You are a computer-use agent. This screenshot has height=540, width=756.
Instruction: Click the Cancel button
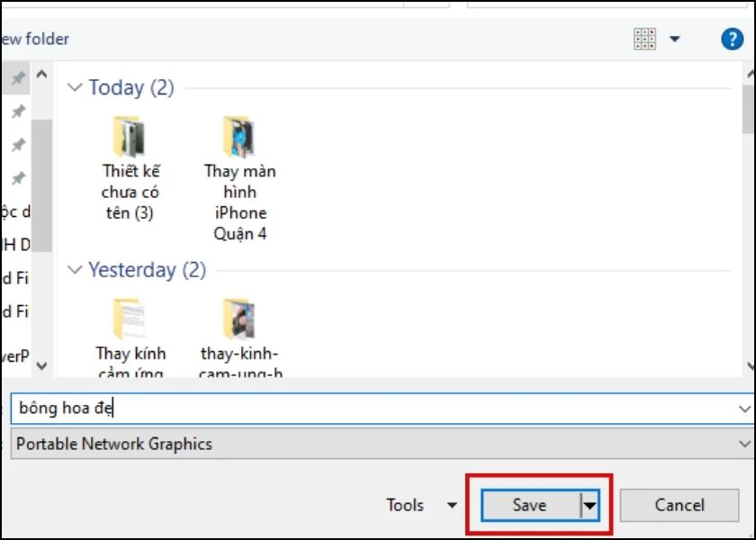point(679,505)
